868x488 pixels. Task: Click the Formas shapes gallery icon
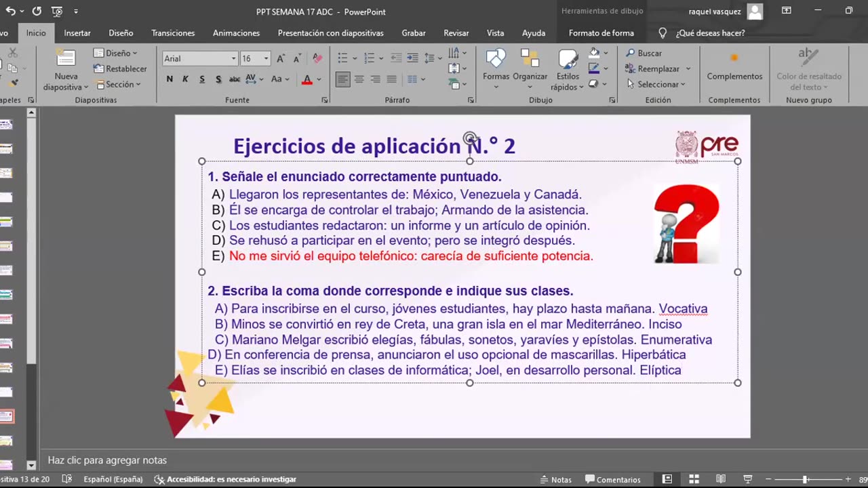point(496,59)
